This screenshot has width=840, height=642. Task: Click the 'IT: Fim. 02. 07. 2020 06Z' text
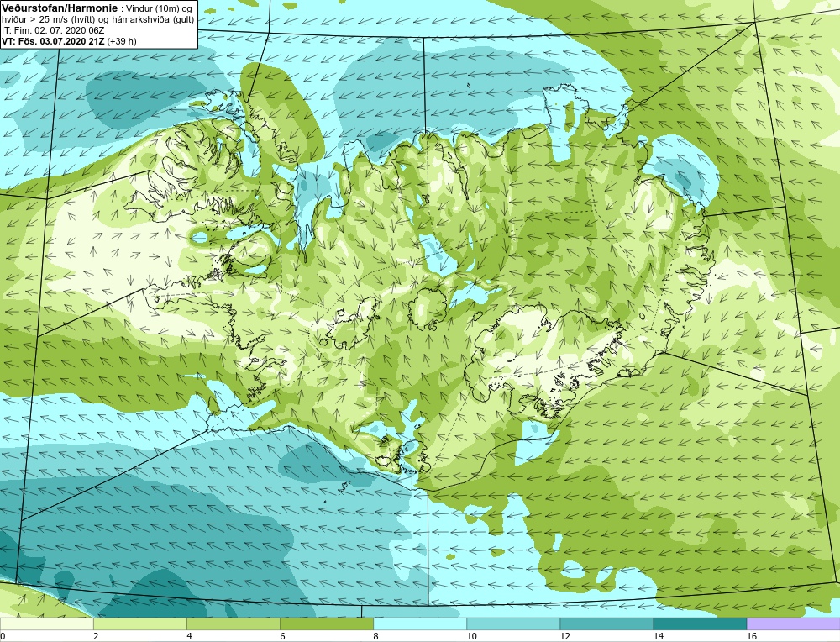pos(52,30)
